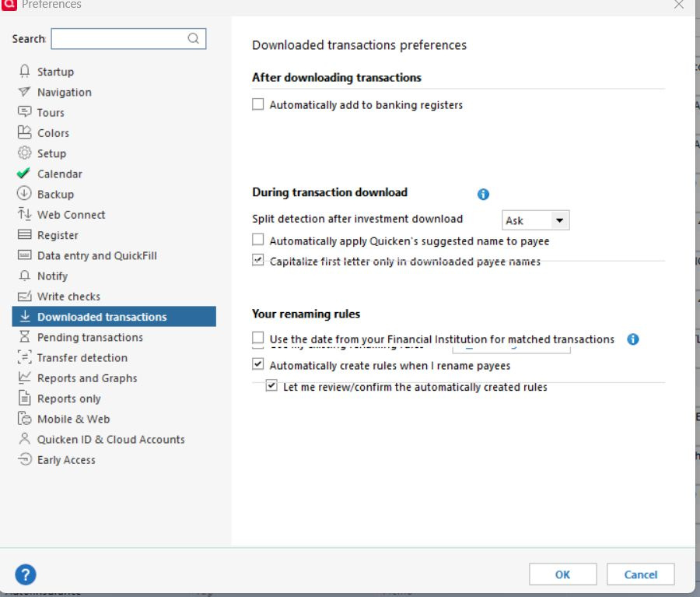Uncheck Automatically create rules when renaming payees

point(257,364)
